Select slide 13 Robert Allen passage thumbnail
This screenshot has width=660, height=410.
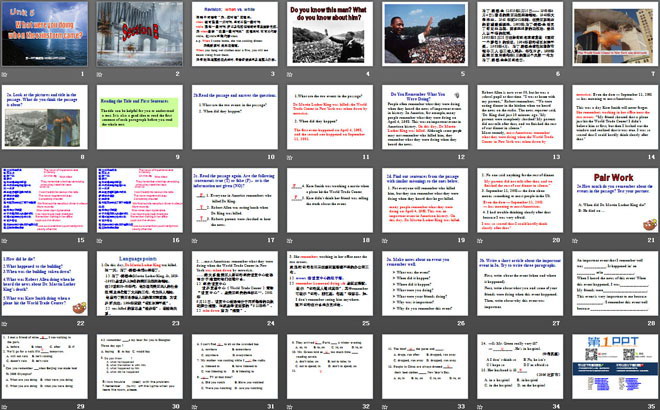[520, 117]
